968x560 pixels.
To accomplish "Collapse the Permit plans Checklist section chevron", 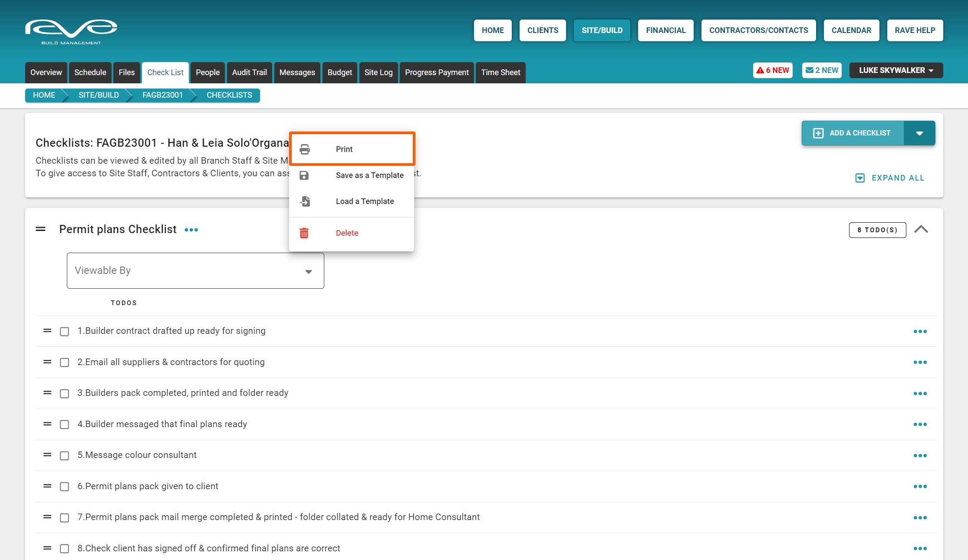I will (x=921, y=229).
